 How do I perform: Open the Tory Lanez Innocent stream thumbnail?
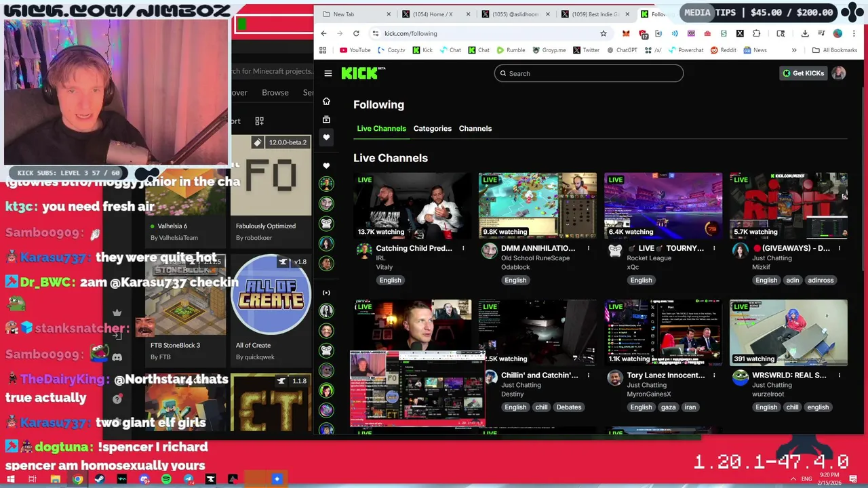(663, 332)
